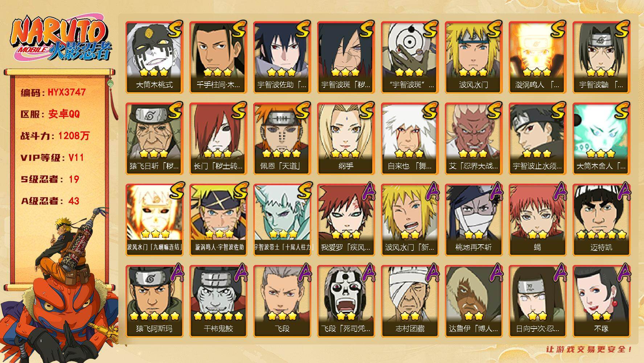This screenshot has height=363, width=644.
Task: Open the 波风水门 S-rank card
Action: point(474,57)
